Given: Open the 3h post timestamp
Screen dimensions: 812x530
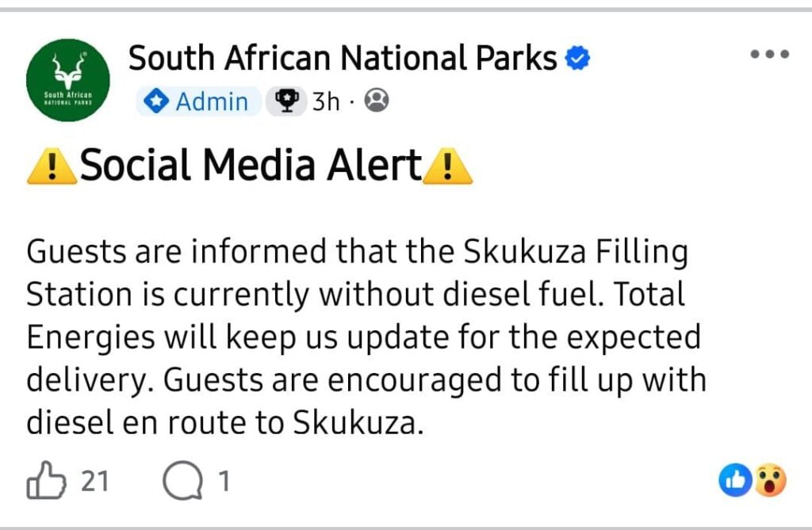Looking at the screenshot, I should 325,101.
